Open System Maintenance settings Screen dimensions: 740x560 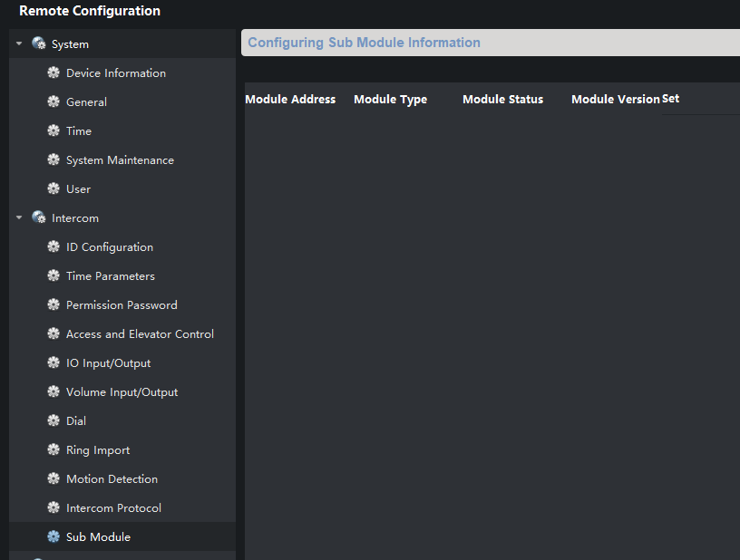pyautogui.click(x=120, y=160)
